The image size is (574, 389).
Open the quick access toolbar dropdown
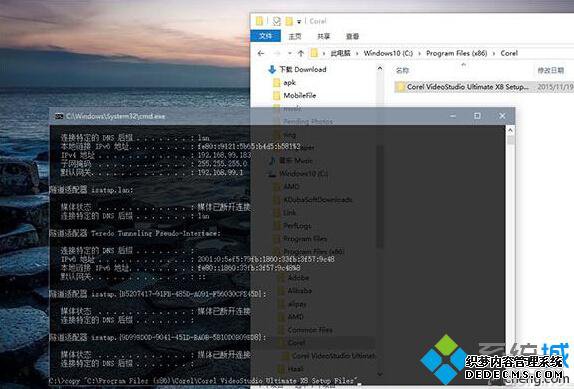(299, 22)
